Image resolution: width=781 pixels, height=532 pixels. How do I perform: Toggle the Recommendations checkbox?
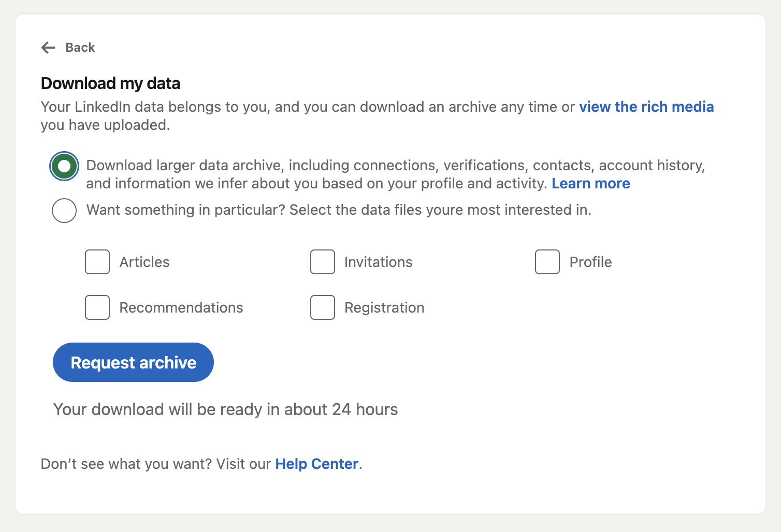[x=97, y=307]
